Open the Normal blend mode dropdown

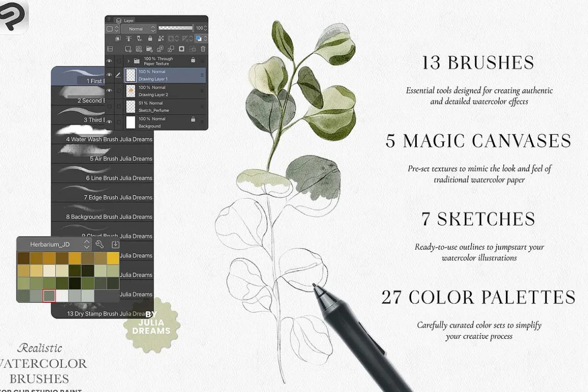pyautogui.click(x=138, y=28)
